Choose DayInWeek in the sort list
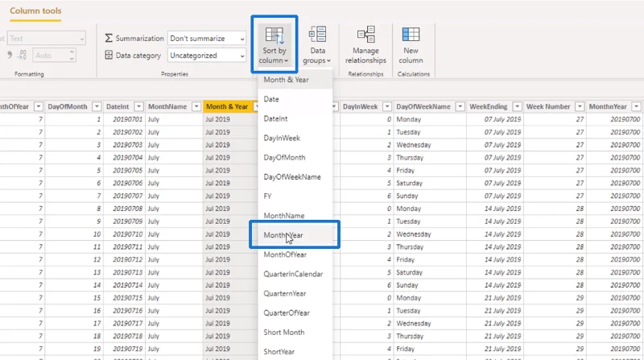Image resolution: width=644 pixels, height=360 pixels. pyautogui.click(x=295, y=138)
